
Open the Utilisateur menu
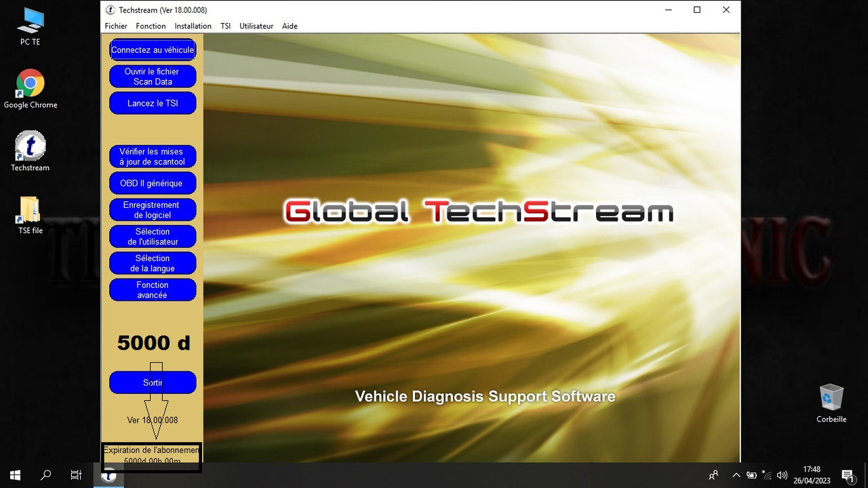[256, 26]
